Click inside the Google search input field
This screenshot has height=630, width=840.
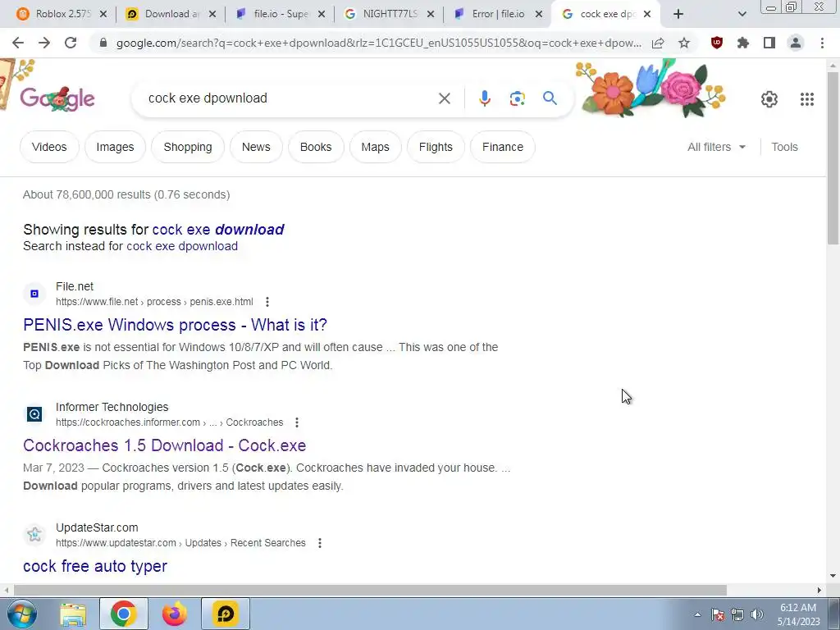point(290,98)
